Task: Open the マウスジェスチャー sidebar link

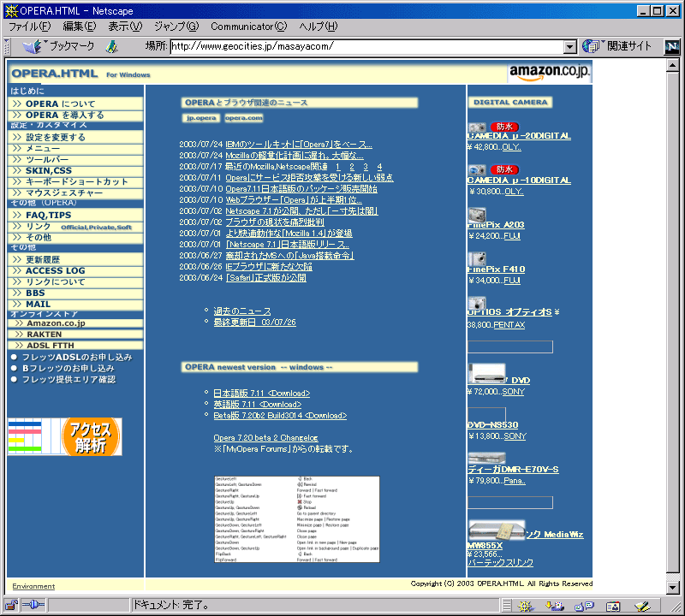Action: click(x=75, y=193)
